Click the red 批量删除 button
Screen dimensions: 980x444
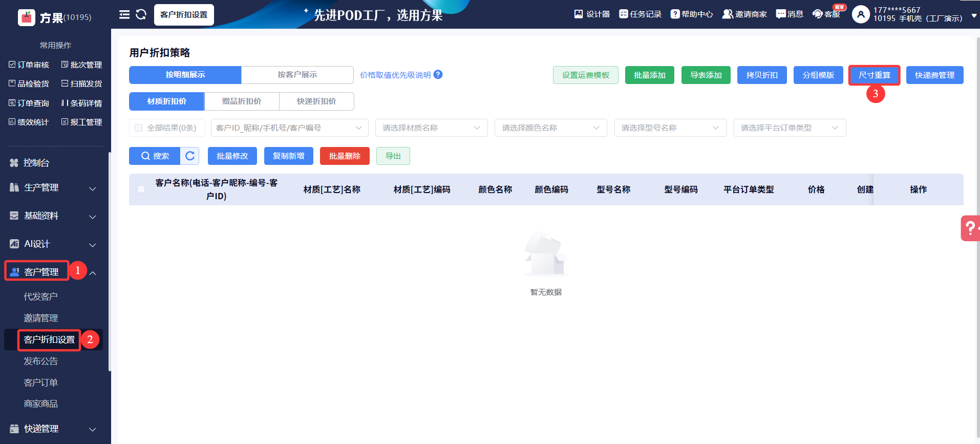click(x=345, y=156)
